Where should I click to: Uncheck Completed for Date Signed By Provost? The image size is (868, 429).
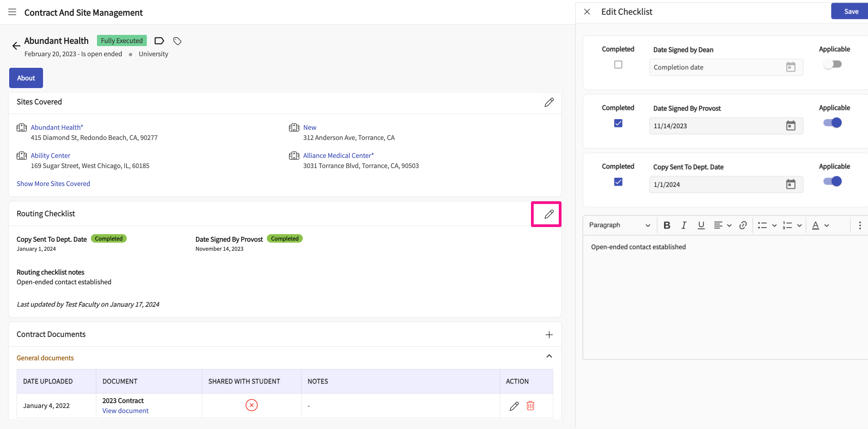pos(618,123)
